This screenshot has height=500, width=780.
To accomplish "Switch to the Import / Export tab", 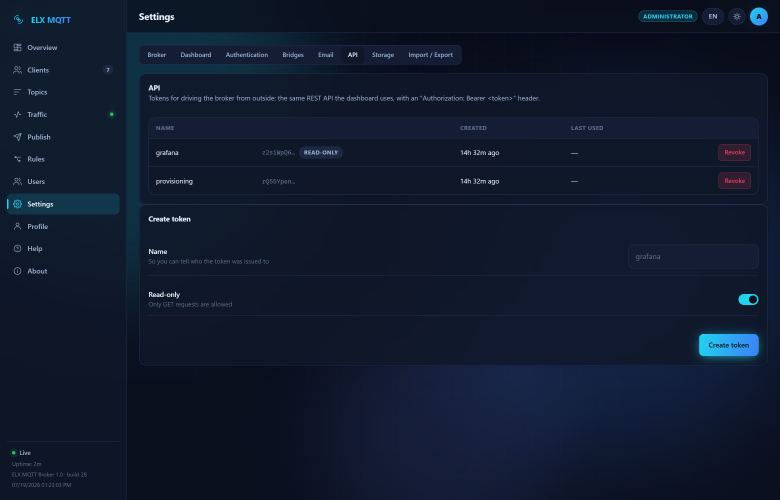I will coord(430,55).
